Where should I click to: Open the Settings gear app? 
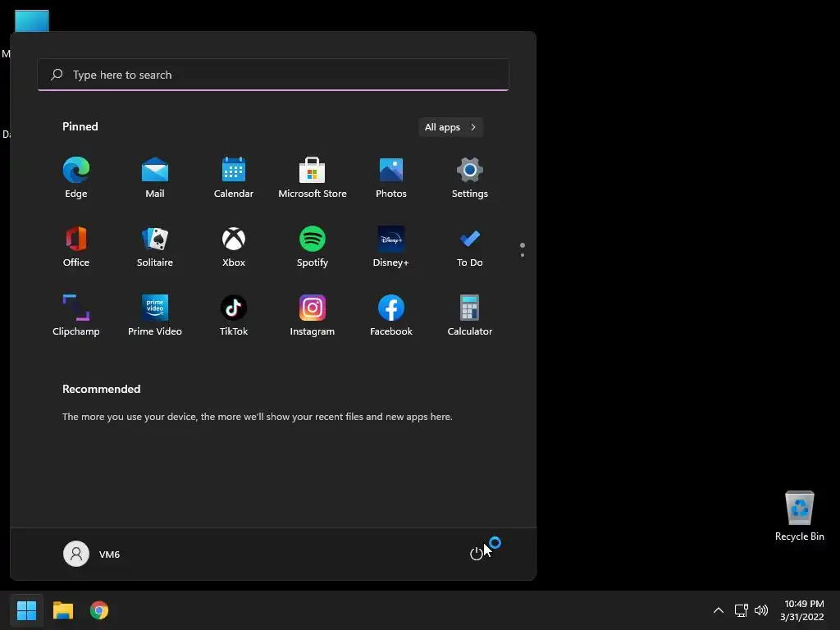(470, 178)
